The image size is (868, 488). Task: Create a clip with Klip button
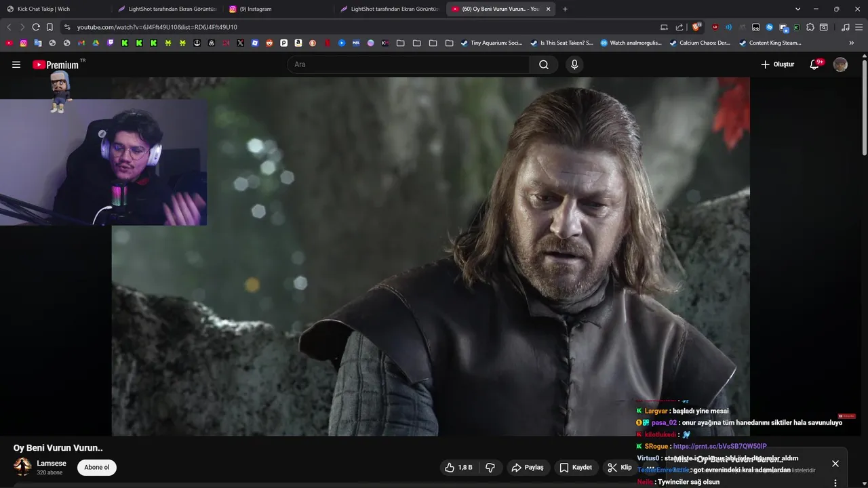[x=620, y=468]
